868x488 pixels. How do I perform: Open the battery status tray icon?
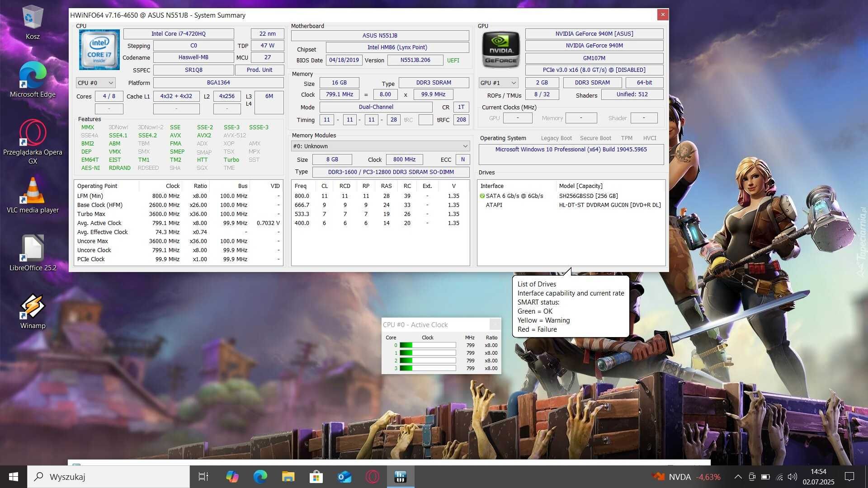coord(765,477)
